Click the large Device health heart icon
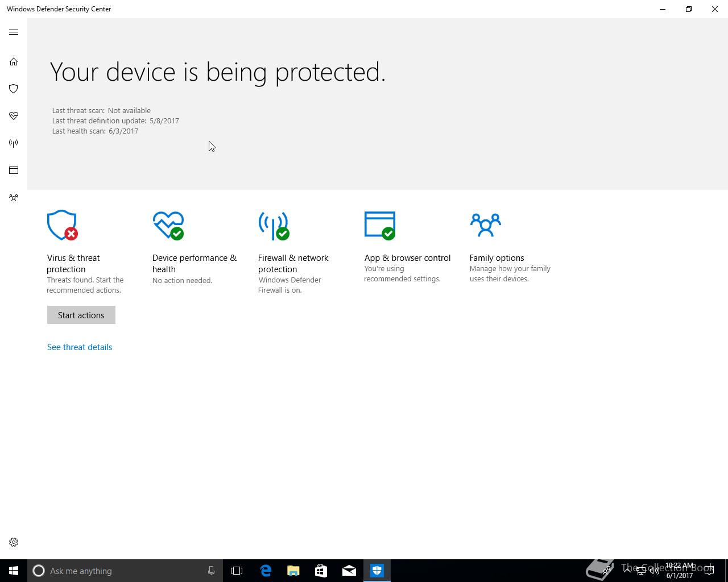Screen dimensions: 728x582 [x=168, y=225]
